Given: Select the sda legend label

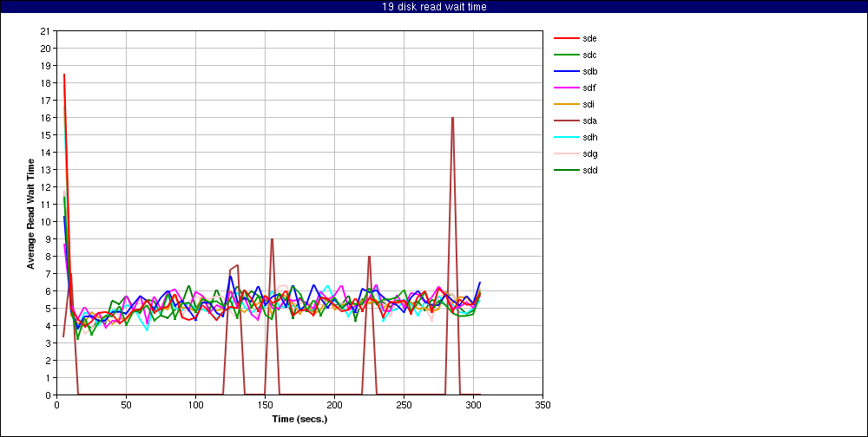Looking at the screenshot, I should point(589,121).
